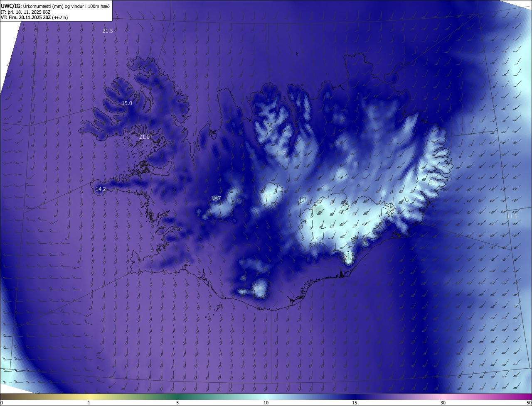Click the 5 tick label on the color scale

pyautogui.click(x=177, y=403)
